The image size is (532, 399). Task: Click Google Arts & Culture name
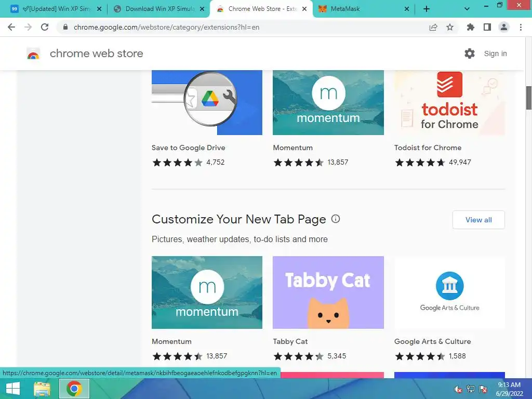(433, 341)
